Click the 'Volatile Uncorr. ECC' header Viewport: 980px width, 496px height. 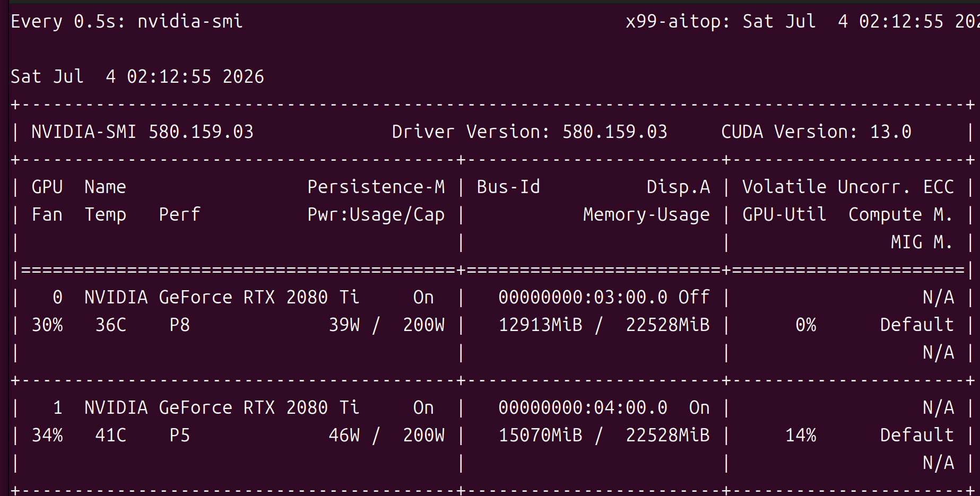tap(848, 187)
